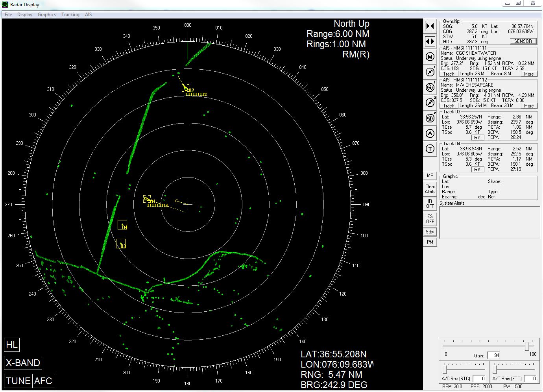Click the Gain slider handle

coord(529,346)
